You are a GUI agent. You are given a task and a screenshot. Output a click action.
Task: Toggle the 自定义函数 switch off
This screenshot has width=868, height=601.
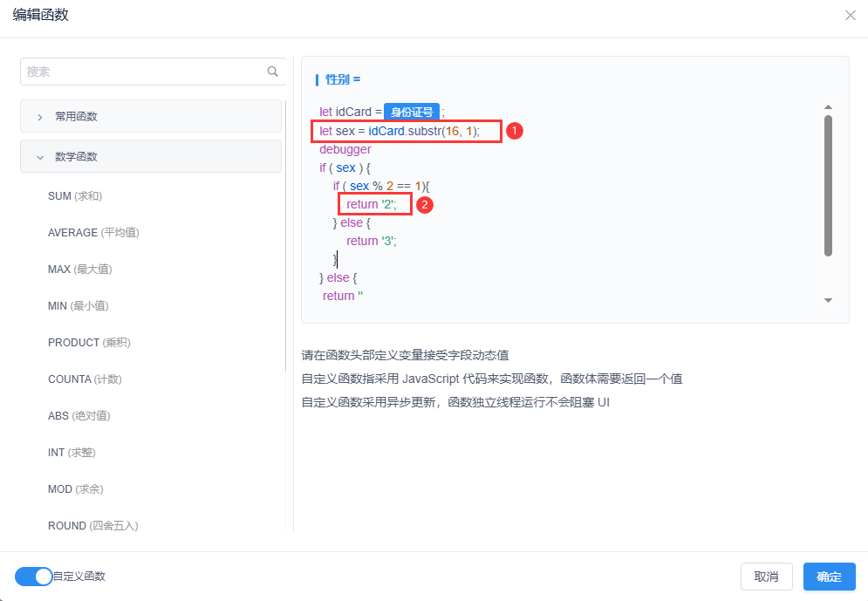pos(34,576)
